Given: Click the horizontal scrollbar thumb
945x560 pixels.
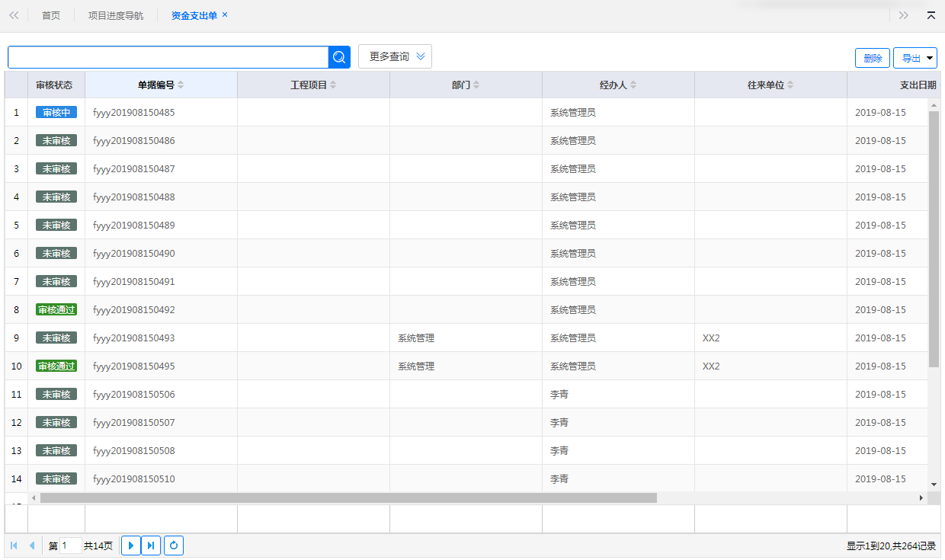Looking at the screenshot, I should 348,498.
